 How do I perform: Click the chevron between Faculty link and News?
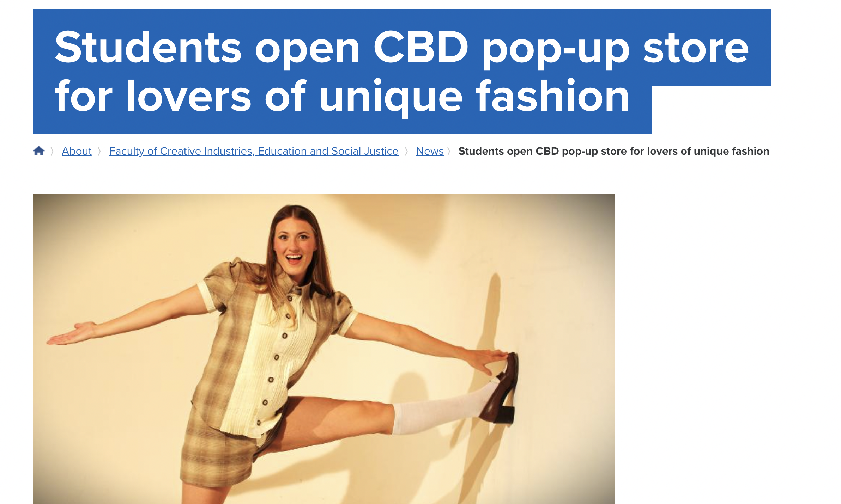pyautogui.click(x=406, y=151)
